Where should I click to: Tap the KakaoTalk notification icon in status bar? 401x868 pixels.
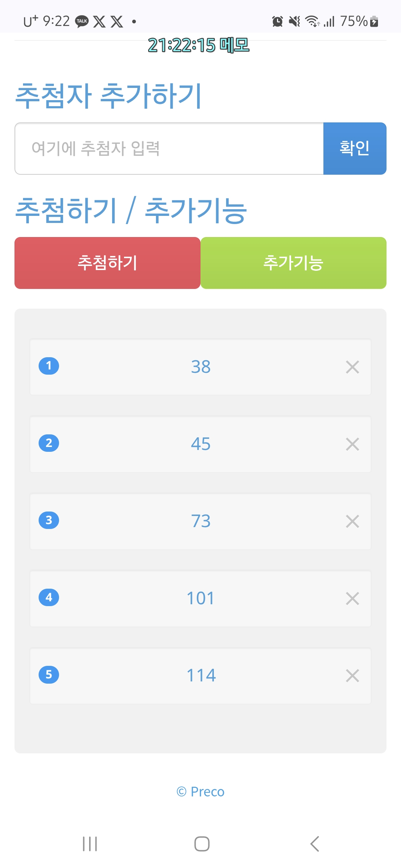pos(82,22)
